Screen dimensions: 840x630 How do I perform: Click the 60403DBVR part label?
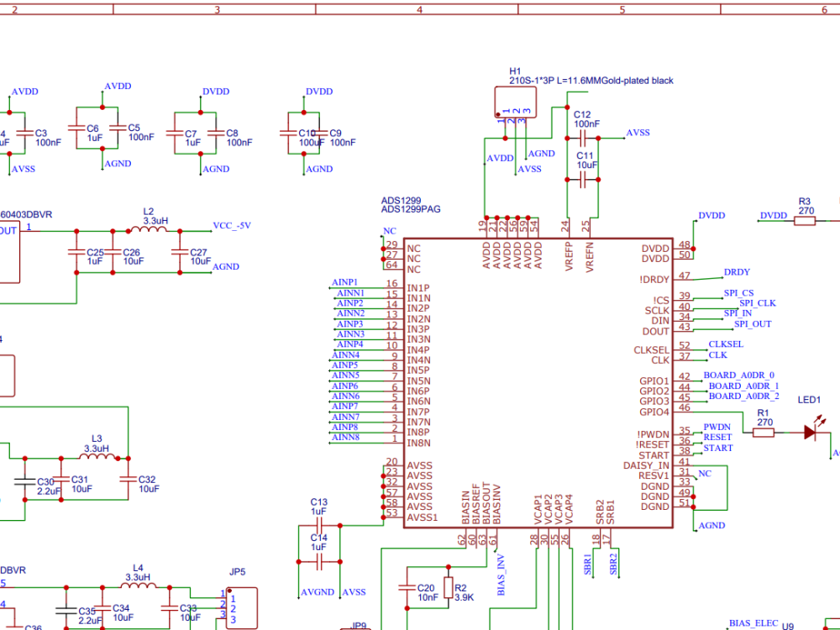coord(26,215)
